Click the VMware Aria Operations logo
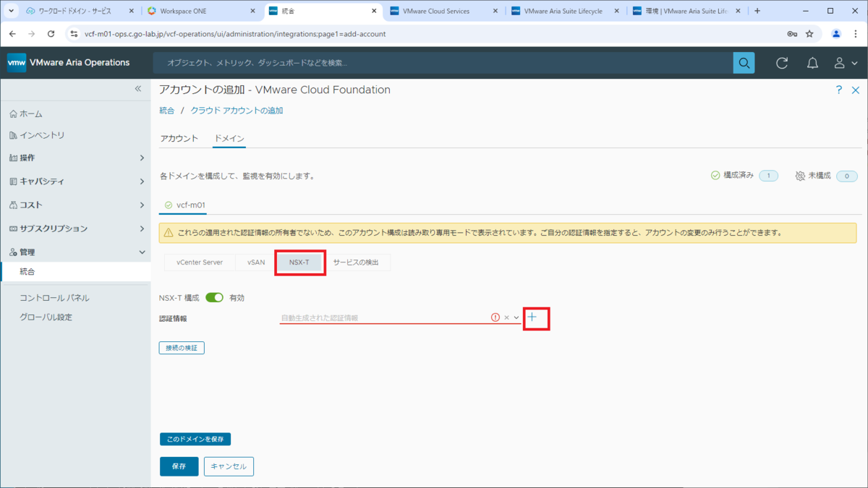Viewport: 868px width, 488px height. point(17,63)
